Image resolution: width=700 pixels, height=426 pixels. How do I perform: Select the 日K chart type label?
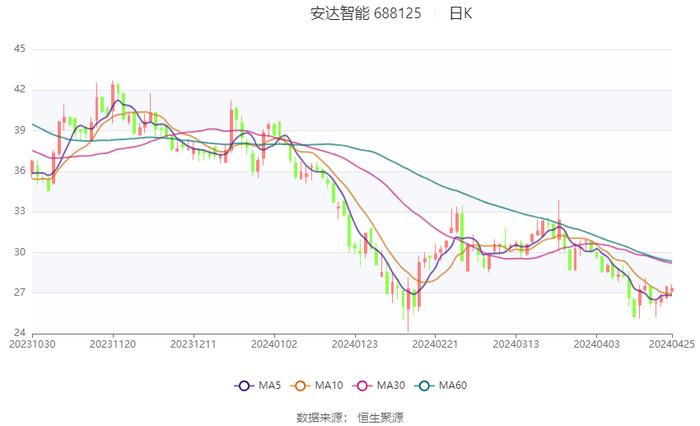coord(460,14)
